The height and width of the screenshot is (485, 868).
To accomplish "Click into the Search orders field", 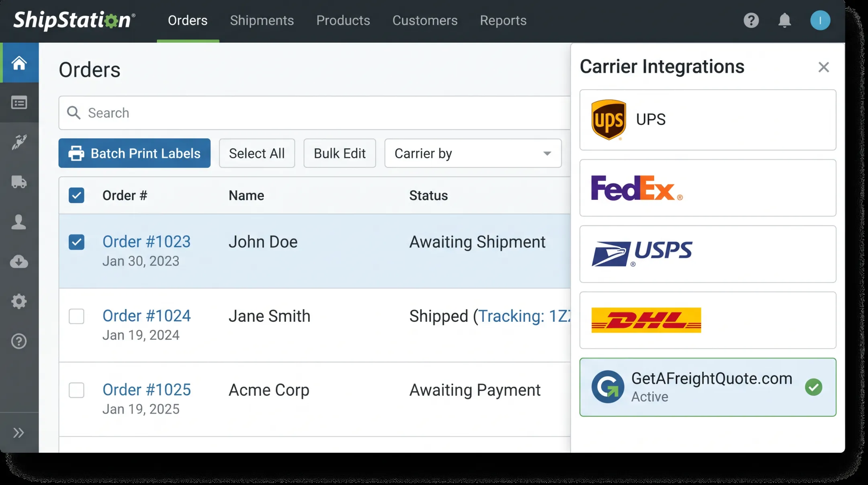I will pyautogui.click(x=314, y=113).
